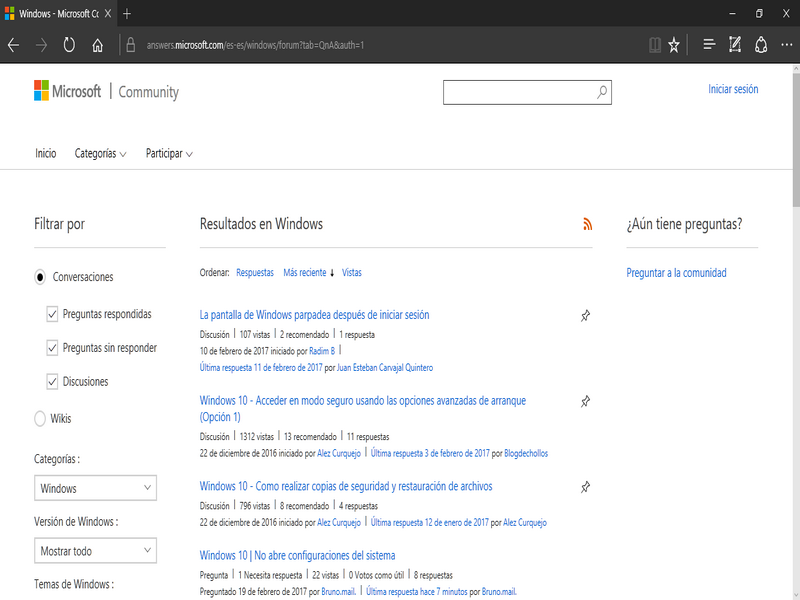Open Juan Esteban Carvajal Quintero profile

385,367
